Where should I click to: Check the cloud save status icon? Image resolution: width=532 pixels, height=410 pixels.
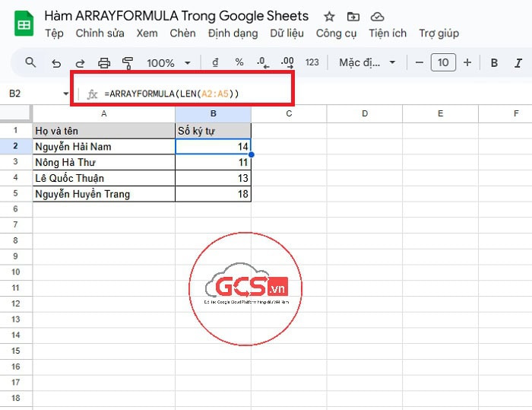click(376, 17)
